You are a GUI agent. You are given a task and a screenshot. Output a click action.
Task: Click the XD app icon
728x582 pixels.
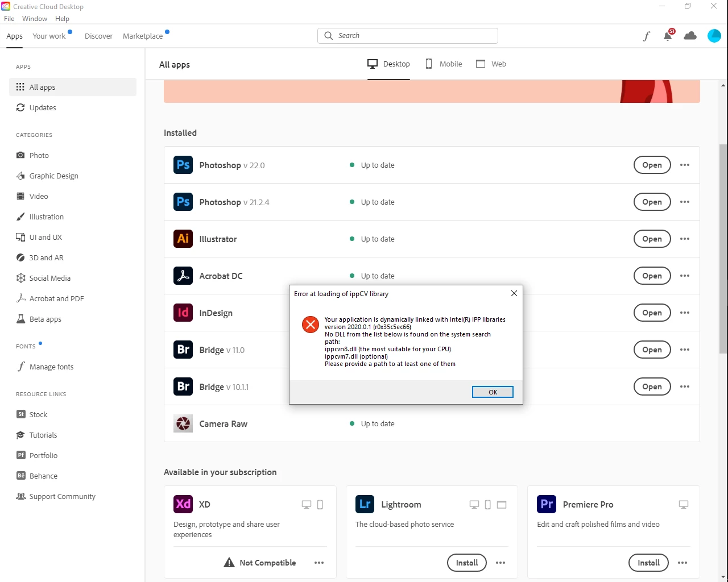183,504
